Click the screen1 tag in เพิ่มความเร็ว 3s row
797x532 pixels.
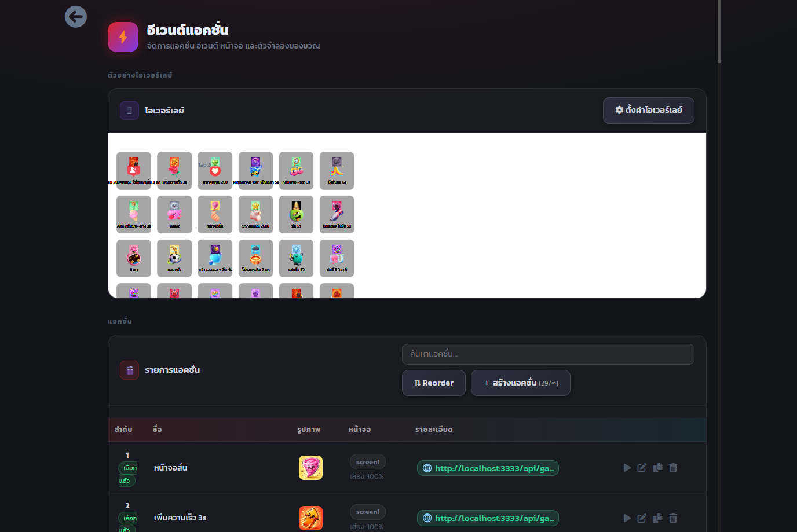tap(368, 512)
